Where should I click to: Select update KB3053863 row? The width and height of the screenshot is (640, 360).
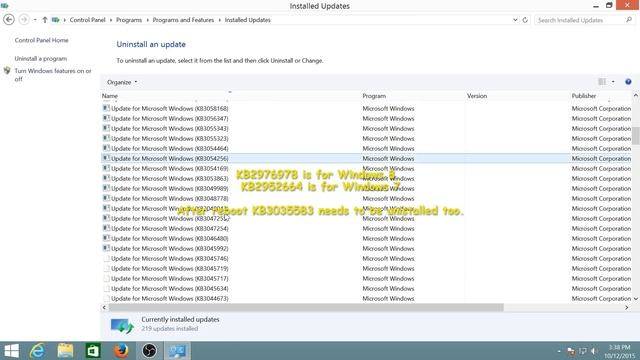click(366, 178)
